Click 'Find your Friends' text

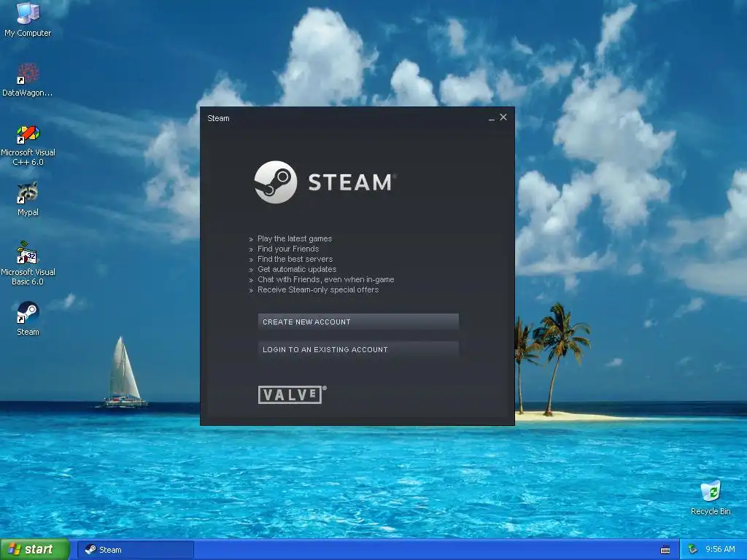point(288,249)
